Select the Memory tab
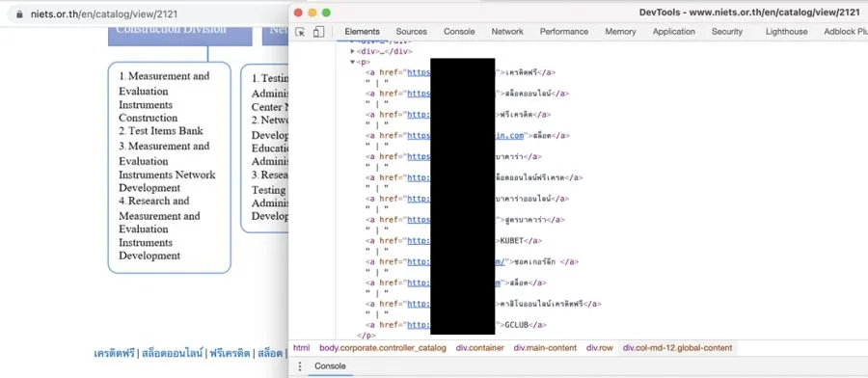868x378 pixels. point(620,32)
